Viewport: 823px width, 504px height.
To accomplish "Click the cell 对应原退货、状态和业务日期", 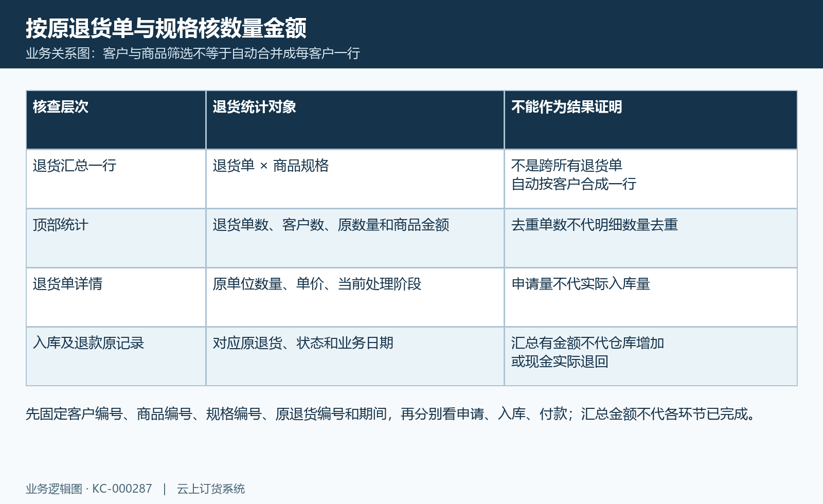I will 355,356.
